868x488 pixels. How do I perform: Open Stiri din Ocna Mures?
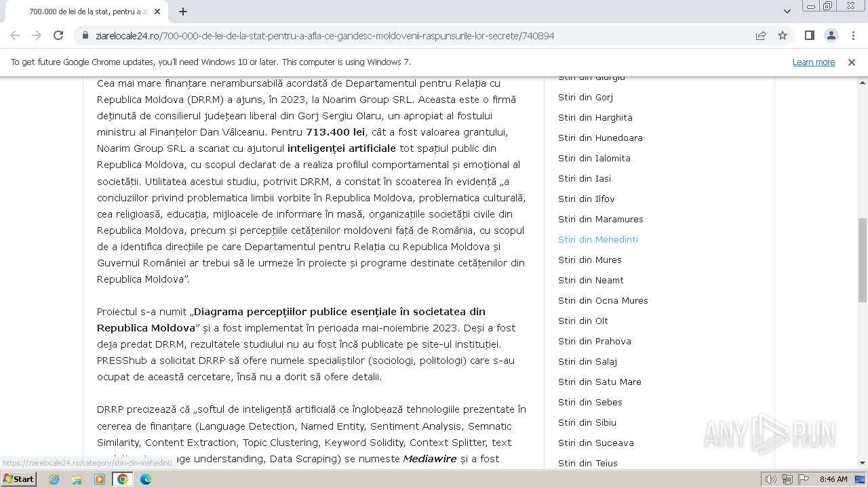pyautogui.click(x=603, y=300)
